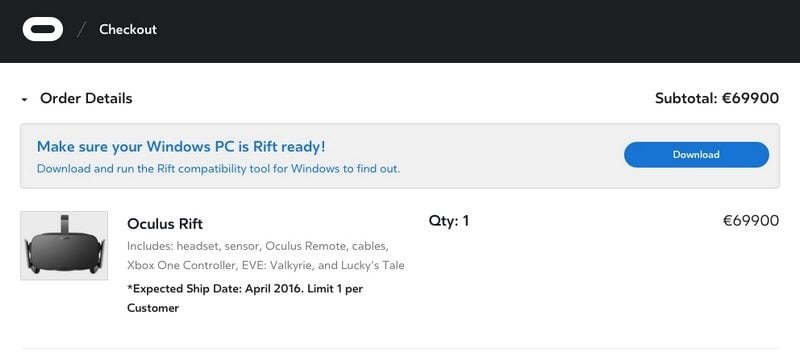
Task: Click the gray Rift-ready notification banner
Action: point(399,156)
